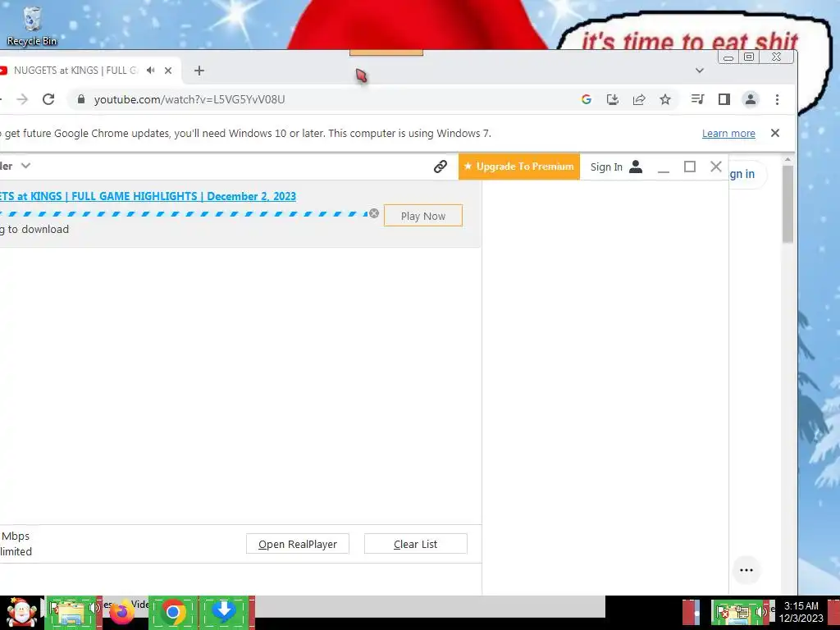View site info via the lock icon
This screenshot has height=630, width=840.
81,99
